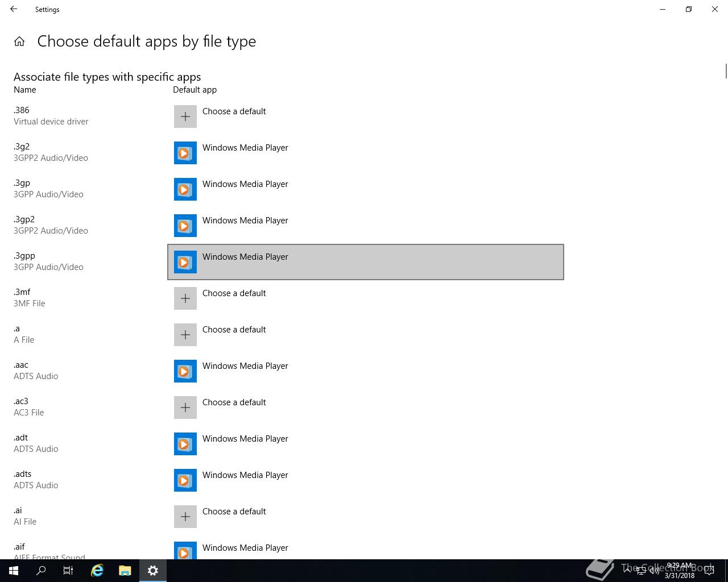Screen dimensions: 728x582
Task: Change Windows Media Player default for .3gpp
Action: (x=245, y=257)
